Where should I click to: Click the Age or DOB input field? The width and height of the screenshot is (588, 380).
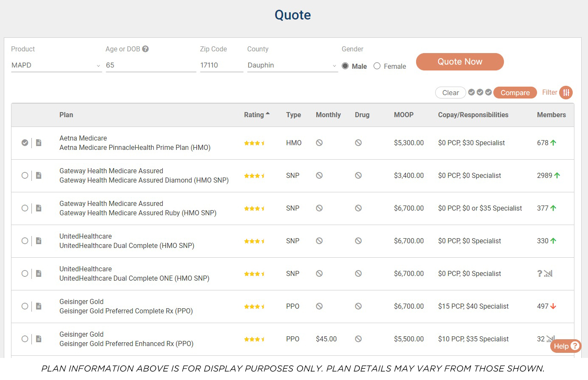tap(151, 65)
